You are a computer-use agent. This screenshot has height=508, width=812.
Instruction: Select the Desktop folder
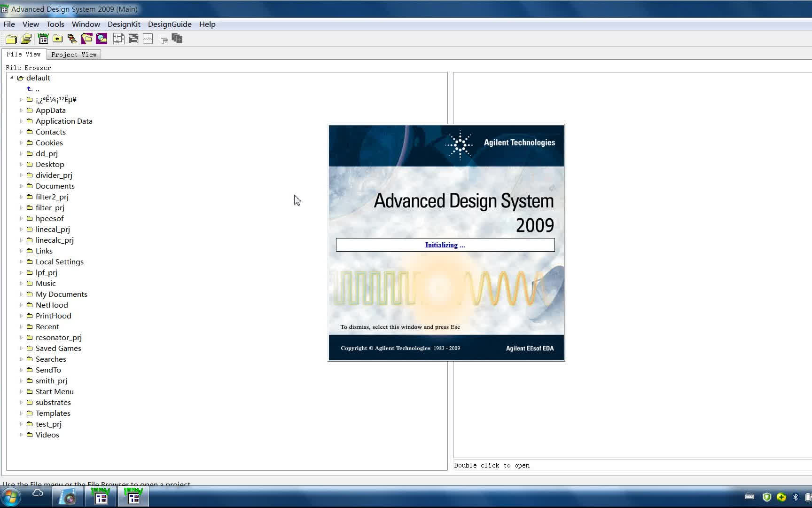(x=50, y=164)
